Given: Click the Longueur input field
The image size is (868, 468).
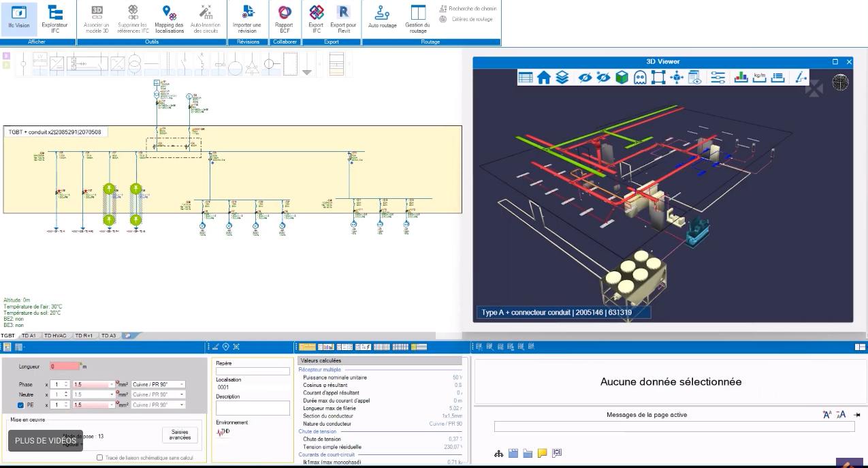Looking at the screenshot, I should coord(65,366).
